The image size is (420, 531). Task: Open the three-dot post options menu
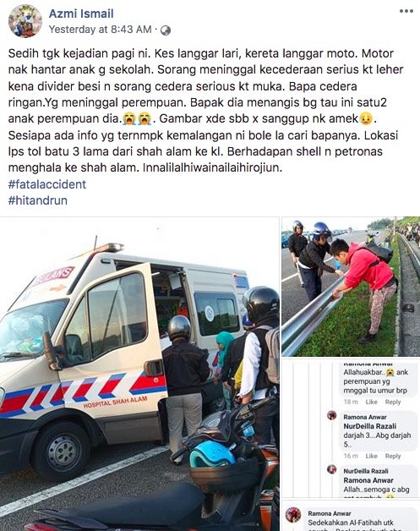click(x=406, y=11)
